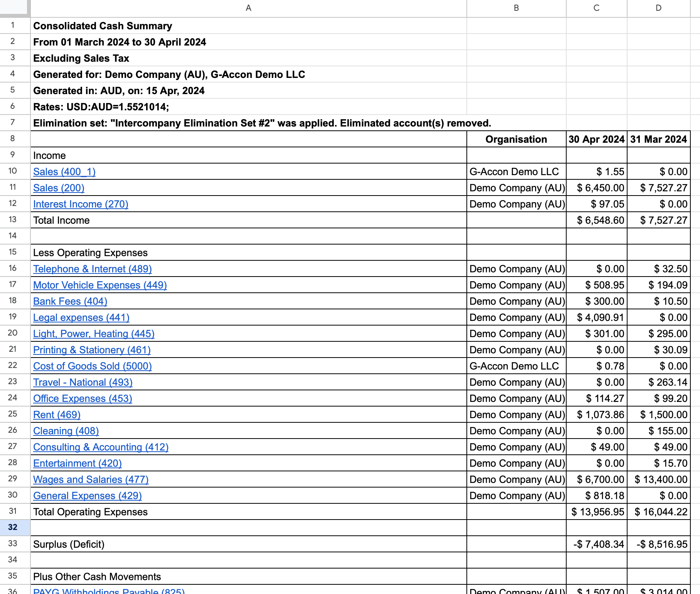Select row 32 header
700x594 pixels.
coord(15,527)
